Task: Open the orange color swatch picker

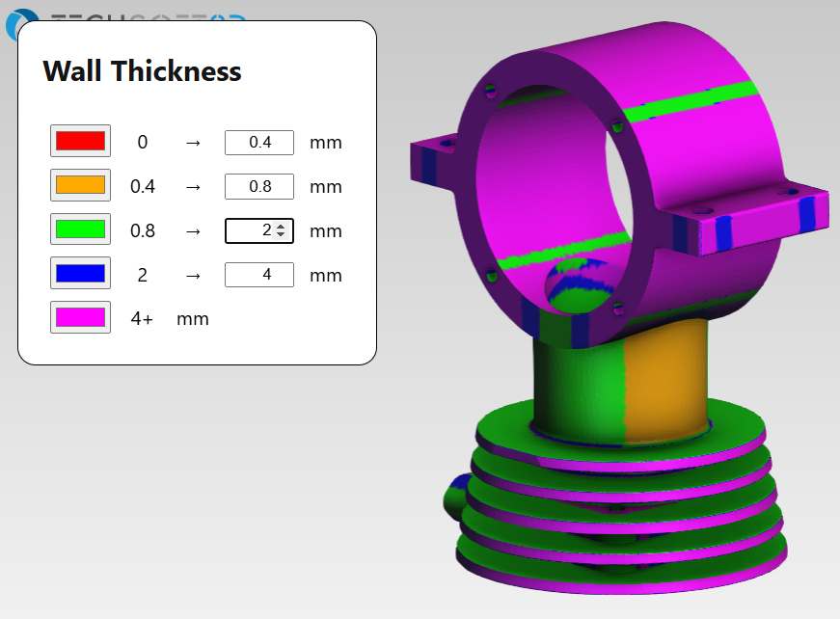Action: click(80, 185)
